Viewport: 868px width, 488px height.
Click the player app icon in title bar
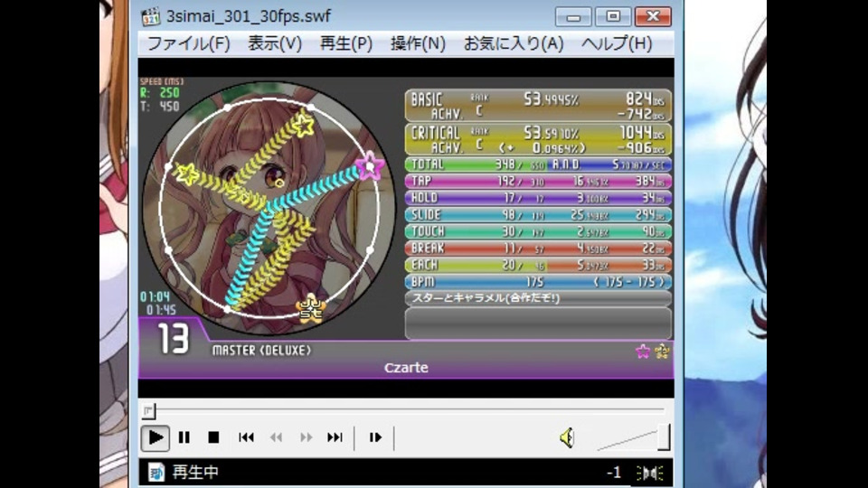[151, 16]
